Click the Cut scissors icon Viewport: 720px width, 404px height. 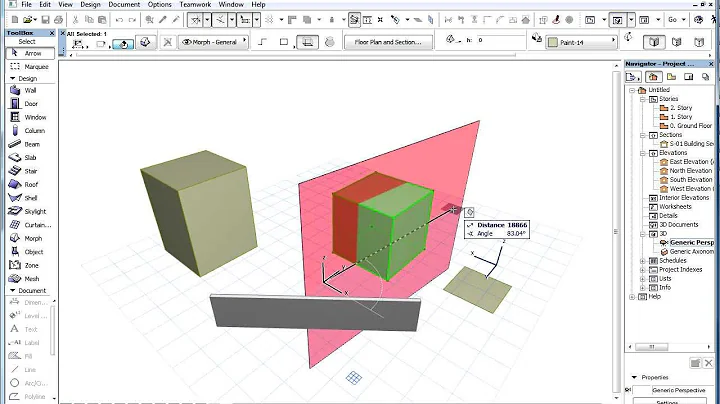tap(76, 19)
